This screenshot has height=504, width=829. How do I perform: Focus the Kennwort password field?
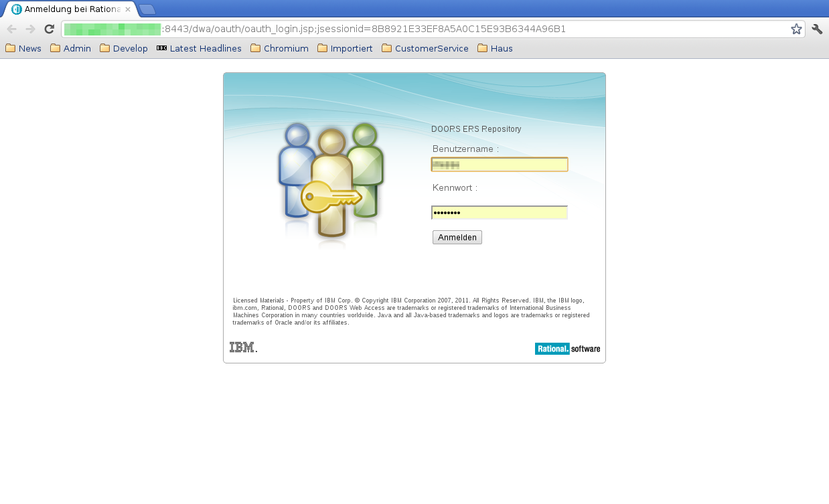(x=500, y=213)
